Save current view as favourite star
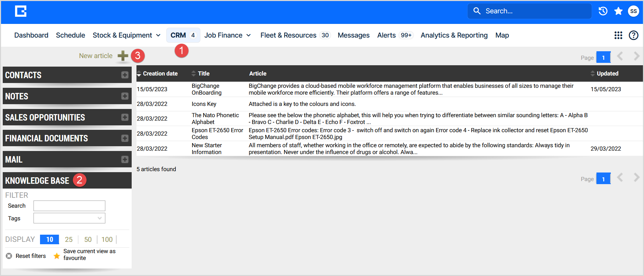Viewport: 644px width, 276px height. point(57,256)
